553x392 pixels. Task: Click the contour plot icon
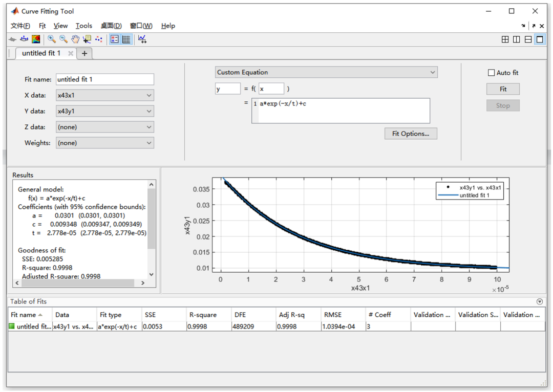pyautogui.click(x=36, y=39)
